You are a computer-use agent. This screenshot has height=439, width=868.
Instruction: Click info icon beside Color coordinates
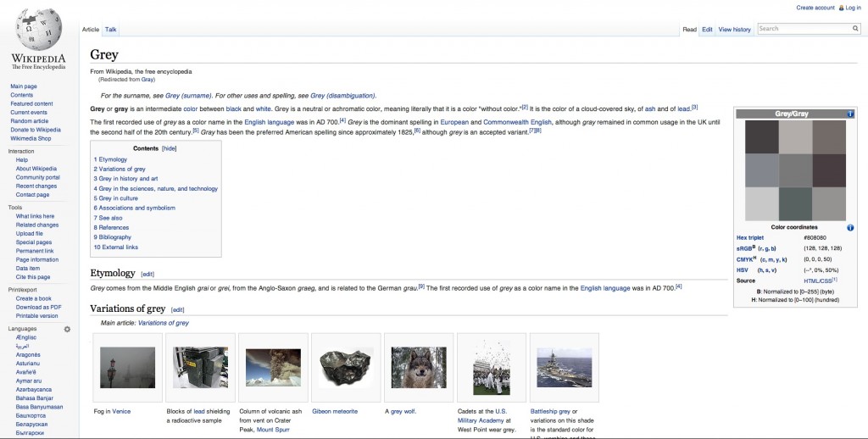tap(850, 227)
